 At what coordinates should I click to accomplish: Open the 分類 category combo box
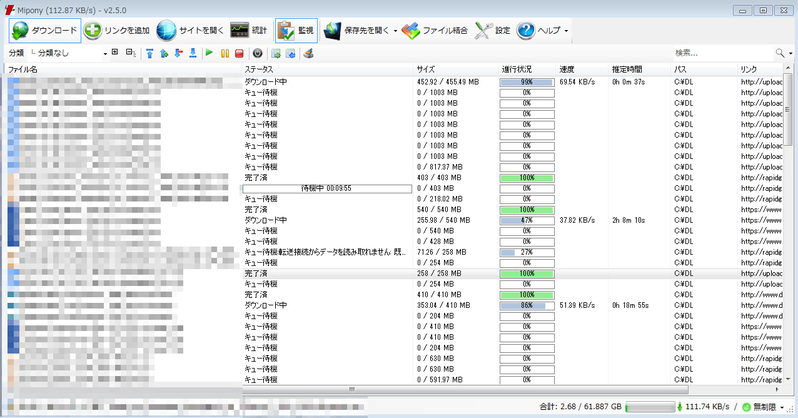(x=68, y=53)
